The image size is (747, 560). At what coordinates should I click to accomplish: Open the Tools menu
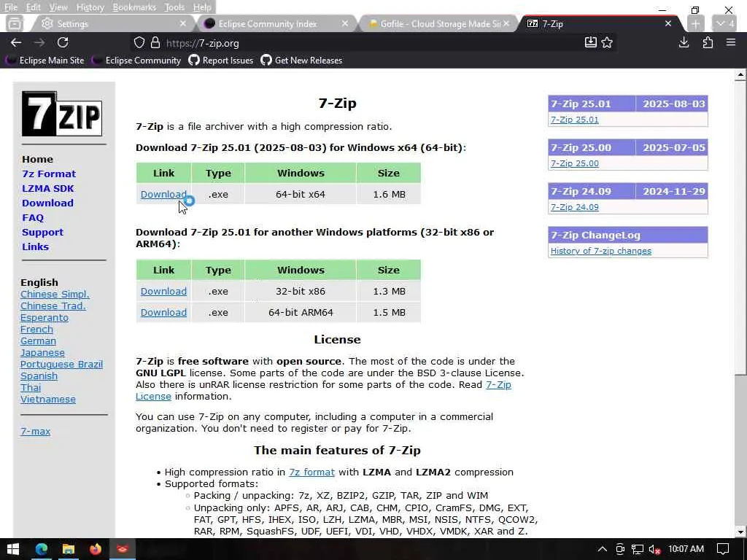(174, 7)
